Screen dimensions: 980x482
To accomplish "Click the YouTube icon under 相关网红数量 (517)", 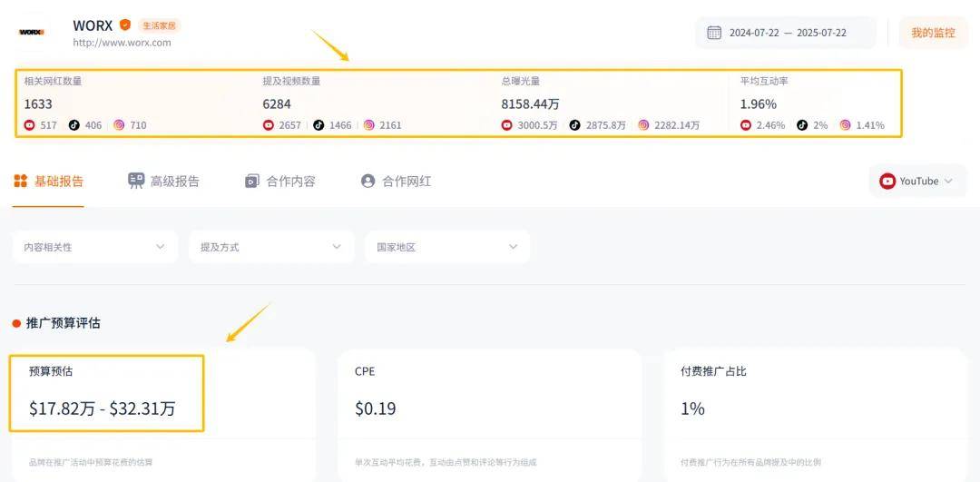I will pyautogui.click(x=29, y=125).
